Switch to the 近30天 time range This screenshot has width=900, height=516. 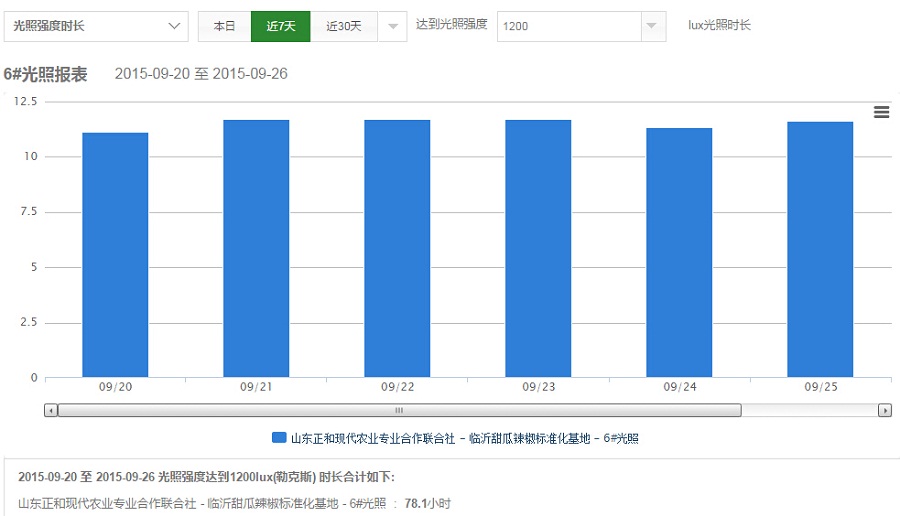(343, 26)
